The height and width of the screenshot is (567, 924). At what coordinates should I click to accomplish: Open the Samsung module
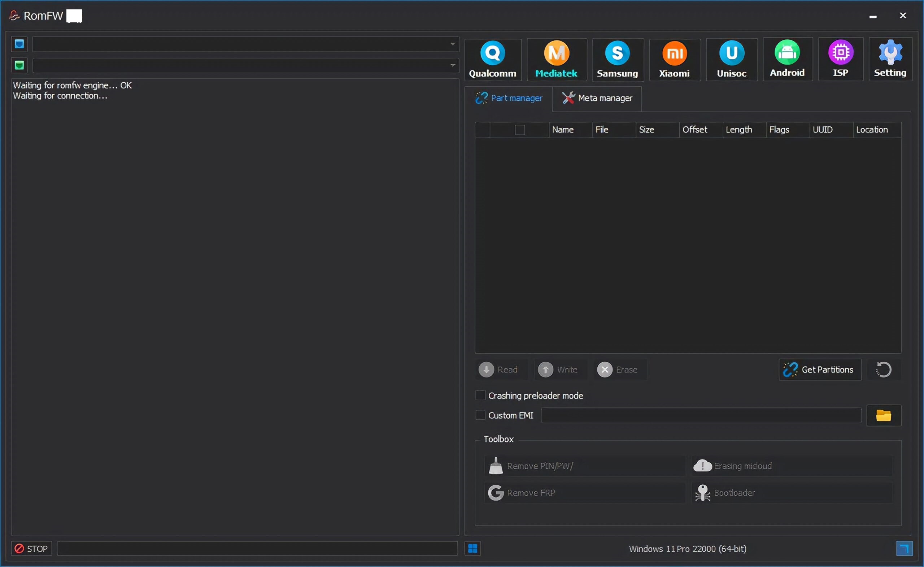[x=618, y=60]
